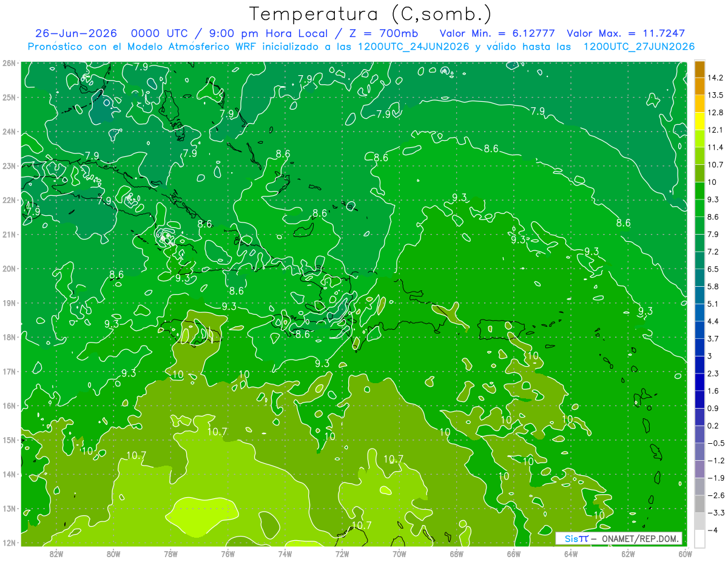728x562 pixels.
Task: Click the 60W longitude axis label
Action: tap(686, 554)
